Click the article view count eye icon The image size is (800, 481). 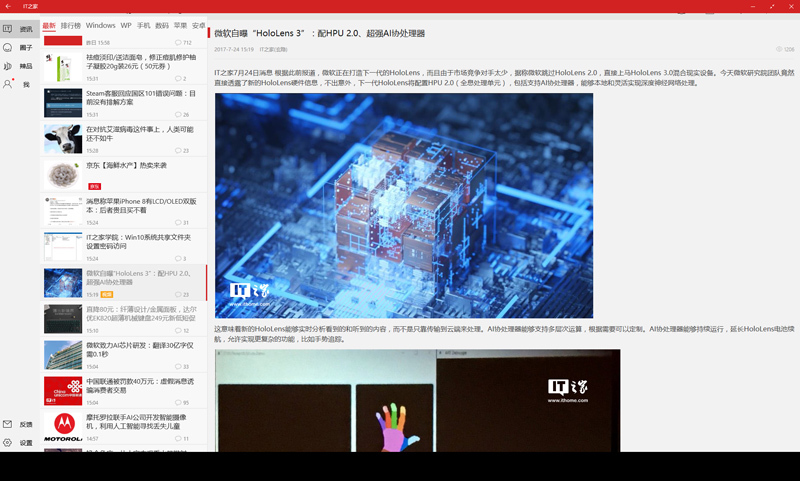[x=778, y=49]
